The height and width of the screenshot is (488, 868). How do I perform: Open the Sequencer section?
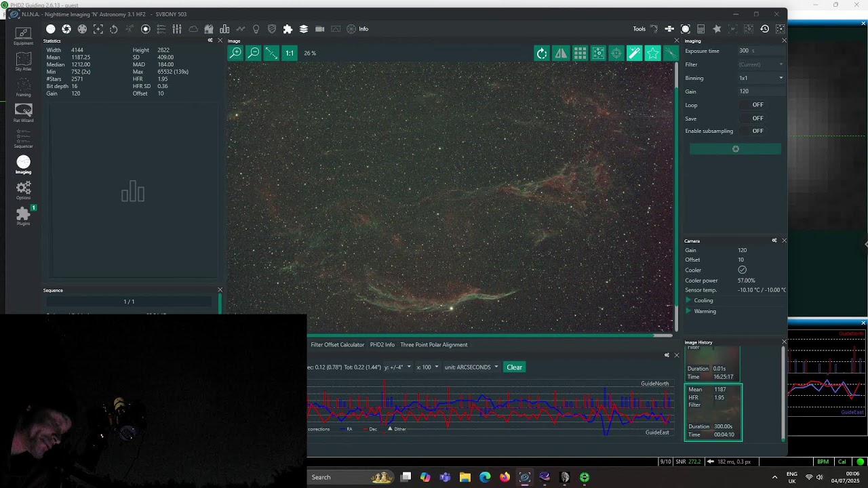coord(23,139)
